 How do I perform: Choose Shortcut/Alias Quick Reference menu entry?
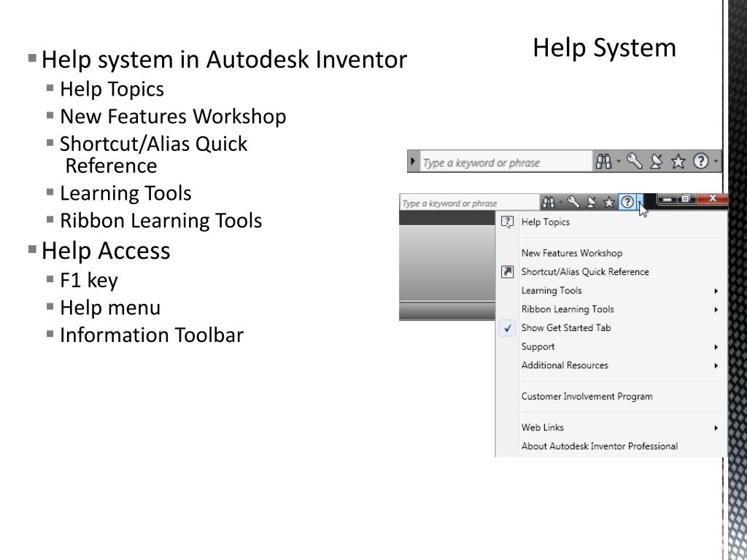point(611,271)
